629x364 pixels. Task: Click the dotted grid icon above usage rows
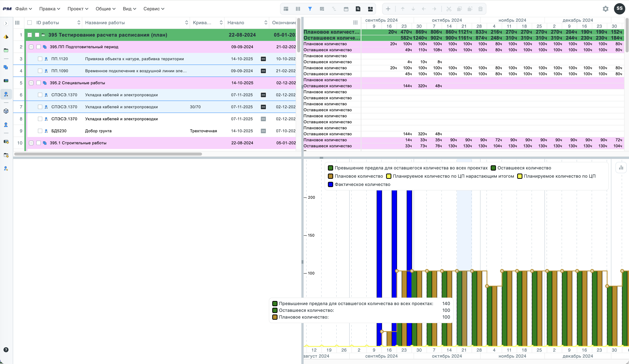[x=355, y=23]
